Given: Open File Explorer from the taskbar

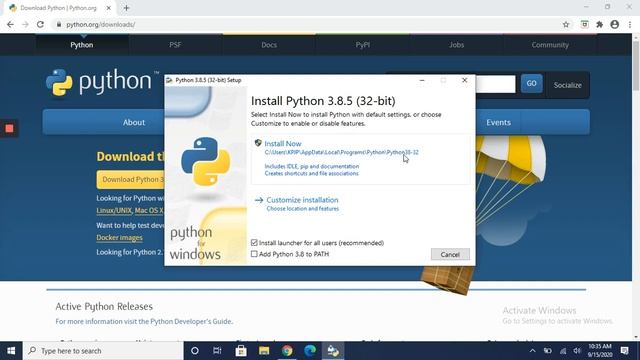Looking at the screenshot, I should (264, 351).
